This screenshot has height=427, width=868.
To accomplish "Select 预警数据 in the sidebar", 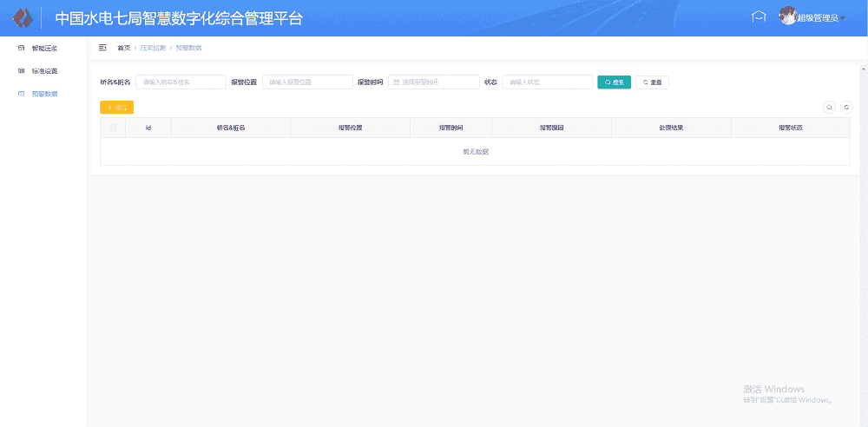I will click(x=44, y=93).
